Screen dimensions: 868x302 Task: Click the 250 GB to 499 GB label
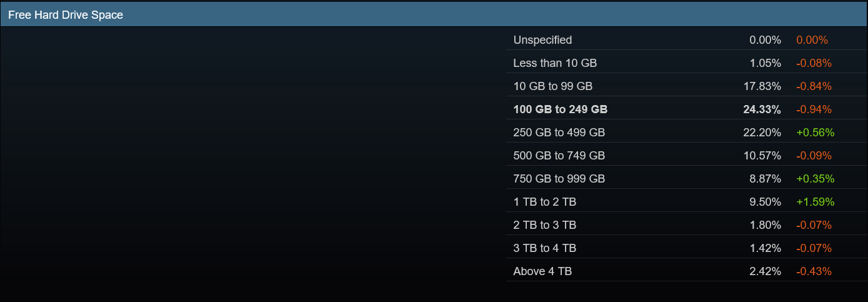coord(559,133)
